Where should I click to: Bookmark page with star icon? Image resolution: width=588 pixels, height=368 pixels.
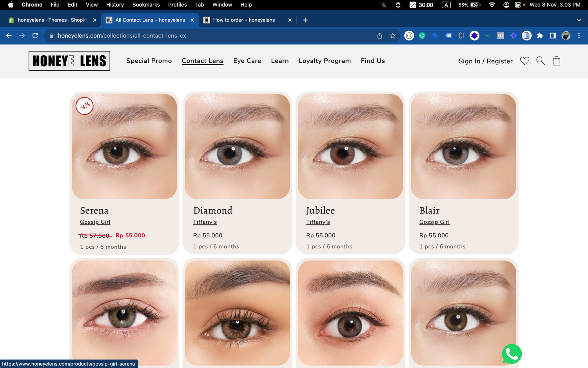[x=393, y=36]
